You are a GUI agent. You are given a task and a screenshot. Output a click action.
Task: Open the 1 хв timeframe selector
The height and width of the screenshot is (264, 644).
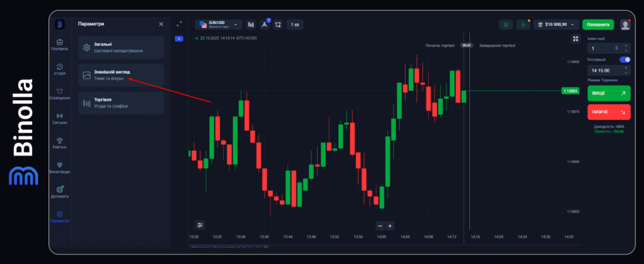(294, 25)
